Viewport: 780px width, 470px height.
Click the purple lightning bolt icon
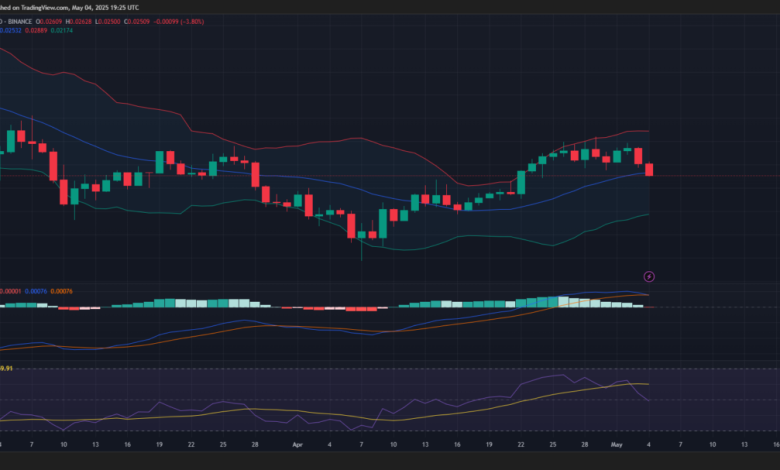[649, 277]
